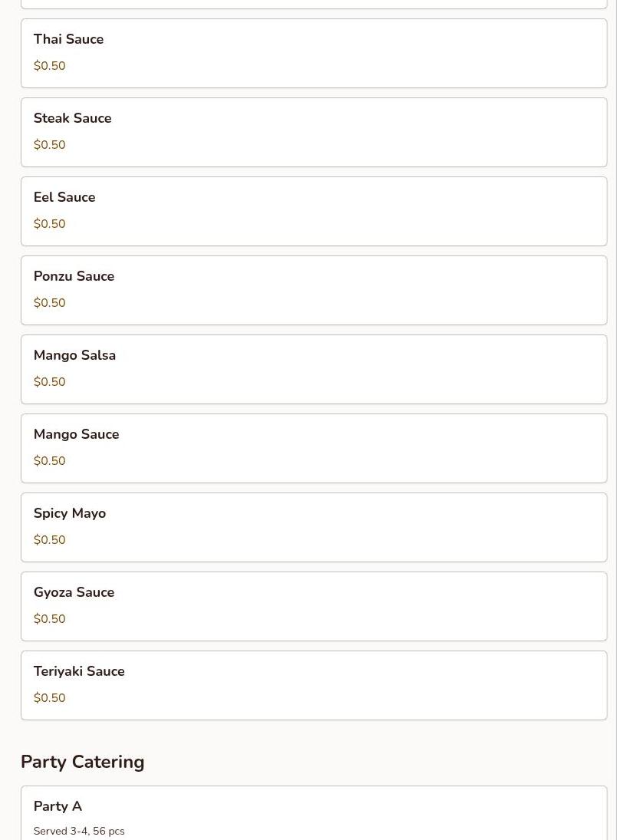
Task: Select the Ponzu Sauce card
Action: [x=314, y=291]
